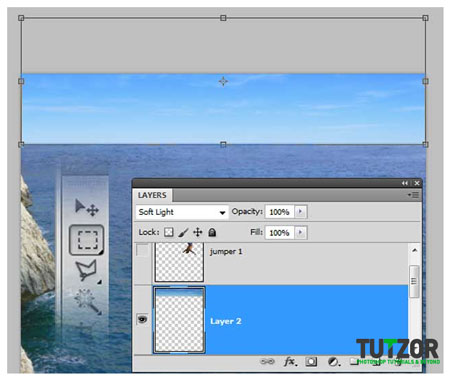Create new adjustment layer icon
Viewport: 450px width, 380px height.
point(333,362)
